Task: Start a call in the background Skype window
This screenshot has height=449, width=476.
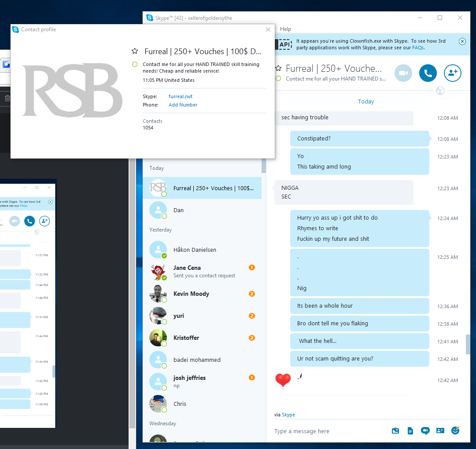Action: pos(30,221)
